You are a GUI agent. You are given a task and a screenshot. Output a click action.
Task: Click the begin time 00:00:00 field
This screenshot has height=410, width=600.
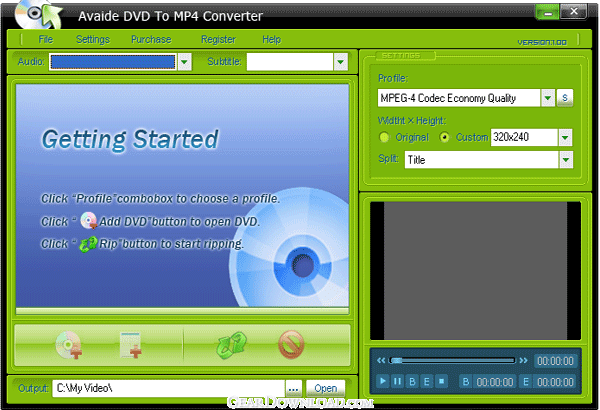coord(495,382)
